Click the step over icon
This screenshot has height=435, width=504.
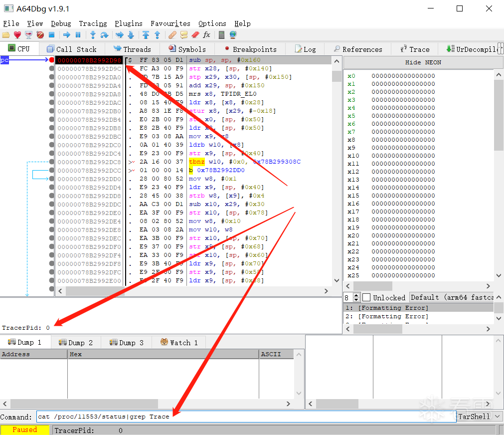coord(104,35)
